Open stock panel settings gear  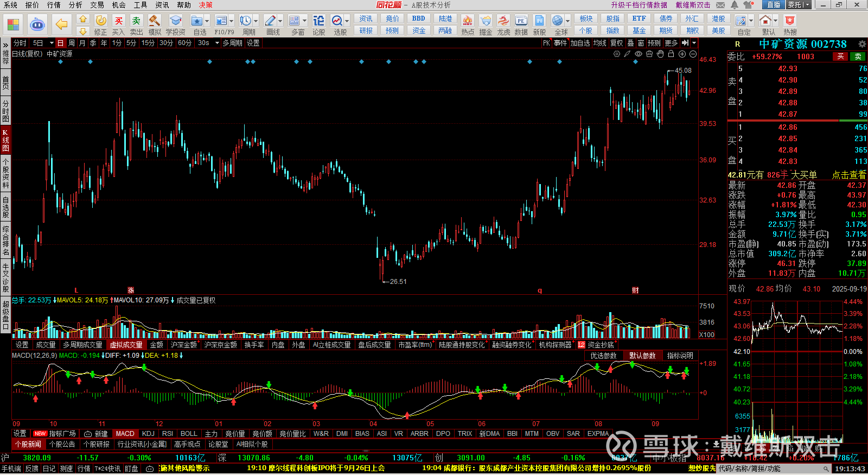point(862,44)
